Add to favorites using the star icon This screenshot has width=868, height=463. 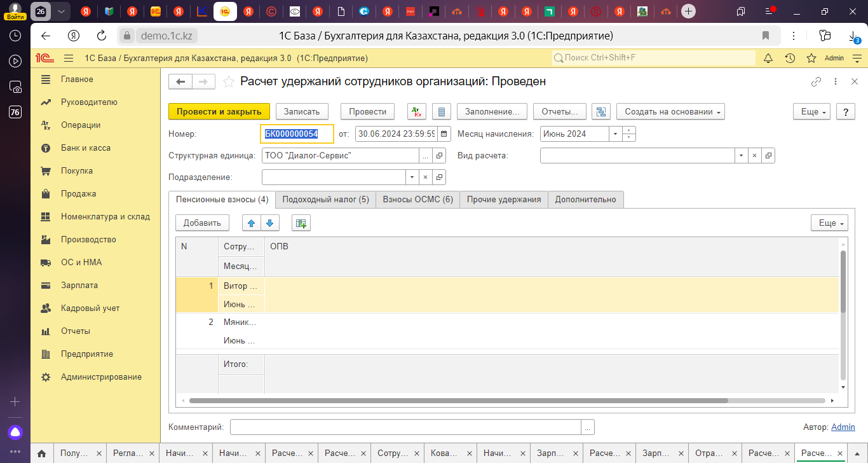pyautogui.click(x=229, y=81)
